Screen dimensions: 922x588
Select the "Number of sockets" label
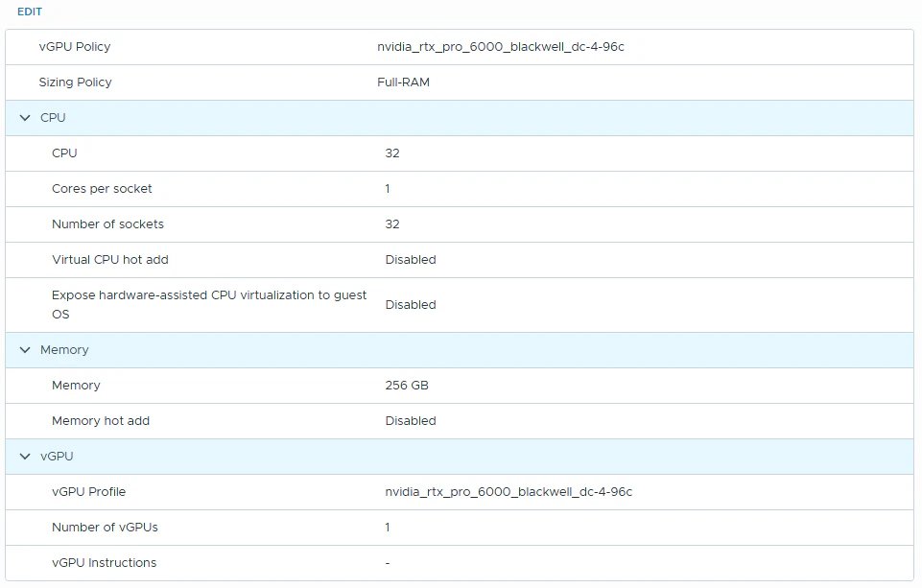click(107, 224)
